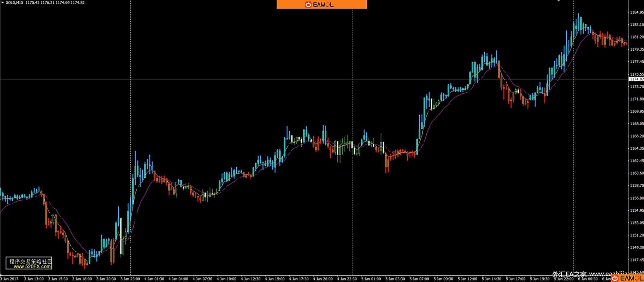The width and height of the screenshot is (644, 282).
Task: Click the GOLD,M15 symbol title text
Action: coord(14,3)
